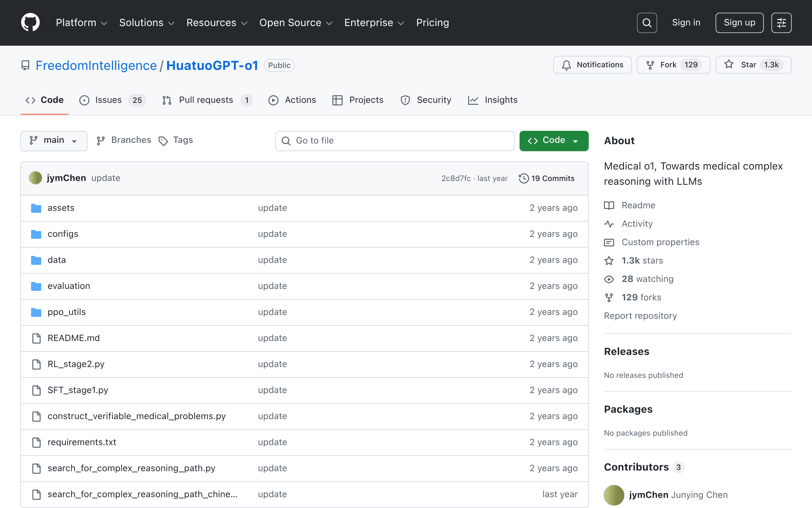The image size is (812, 508).
Task: Open the HuatuoGPT-o1 repository name link
Action: [x=212, y=65]
